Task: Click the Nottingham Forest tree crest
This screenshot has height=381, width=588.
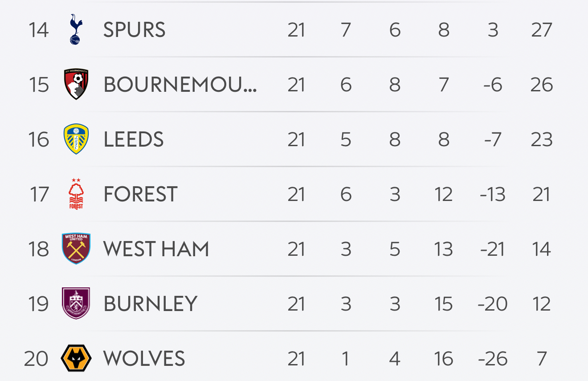Action: tap(76, 194)
